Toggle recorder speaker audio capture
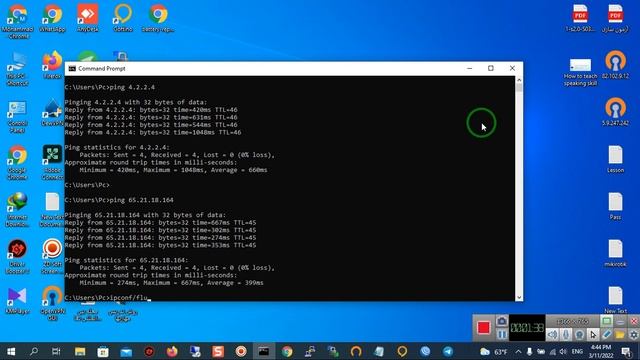 pyautogui.click(x=553, y=335)
